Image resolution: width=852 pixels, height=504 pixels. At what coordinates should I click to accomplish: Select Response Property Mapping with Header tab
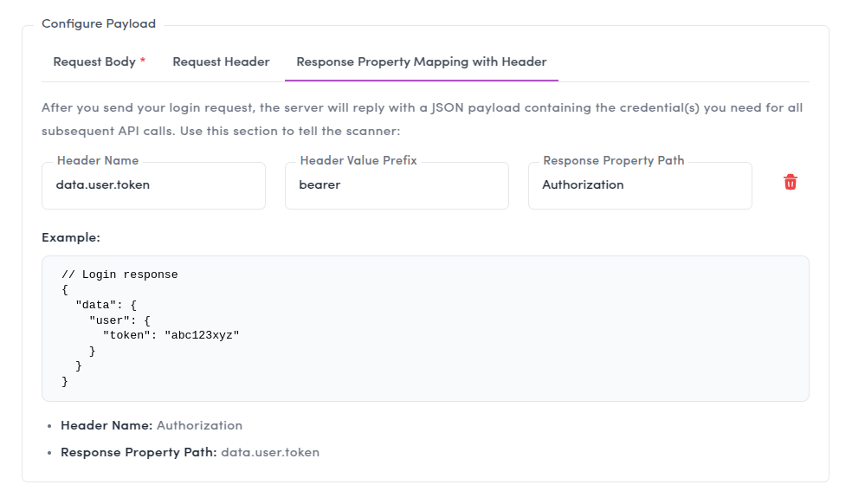(x=421, y=61)
